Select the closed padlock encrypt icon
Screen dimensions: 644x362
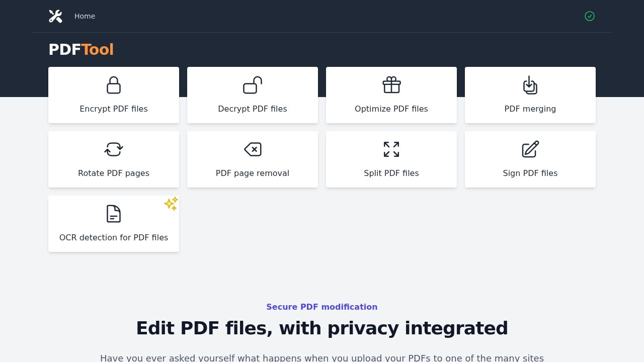[x=114, y=85]
